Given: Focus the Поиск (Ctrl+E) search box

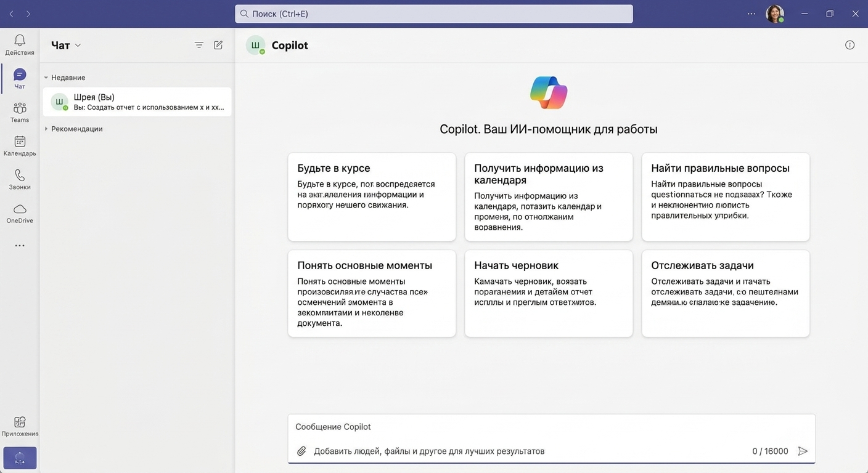Looking at the screenshot, I should coord(434,14).
